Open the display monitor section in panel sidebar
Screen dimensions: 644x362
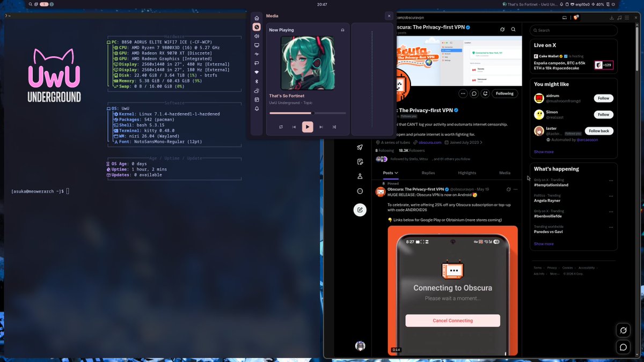pos(257,45)
